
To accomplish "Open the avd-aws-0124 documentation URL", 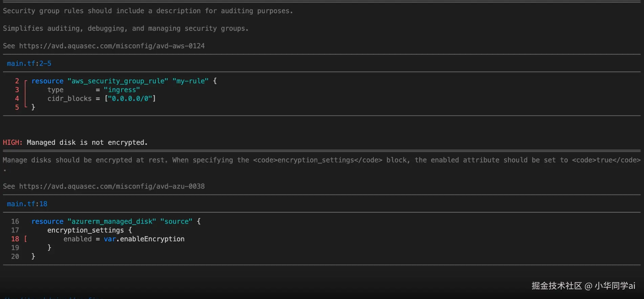I will pos(112,46).
